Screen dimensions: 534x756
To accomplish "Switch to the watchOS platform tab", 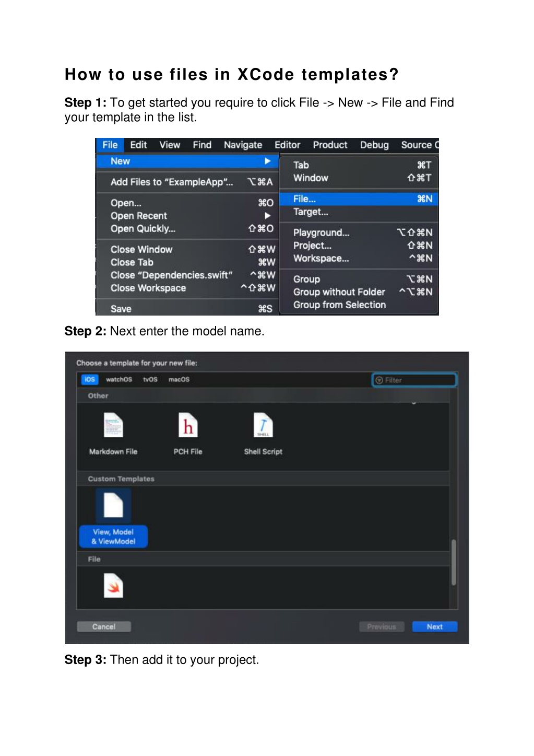I will (x=119, y=379).
